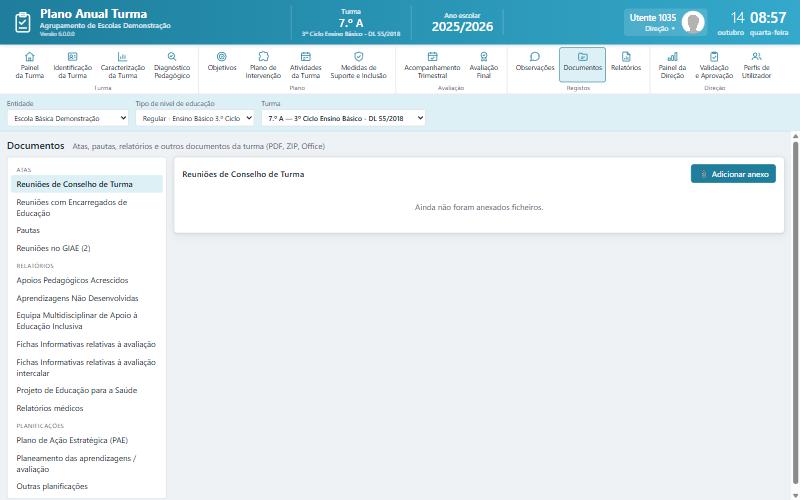800x500 pixels.
Task: Open Tipo de nível de educação dropdown
Action: point(195,118)
